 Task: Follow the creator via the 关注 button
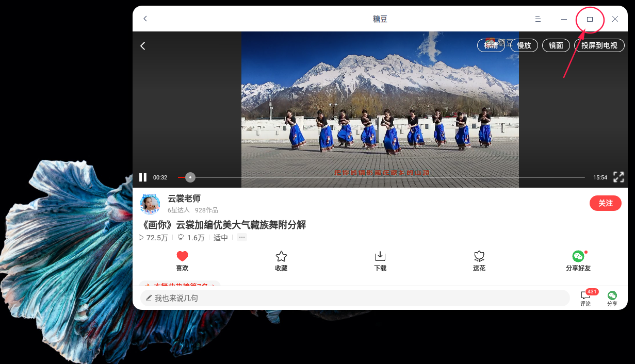[605, 203]
